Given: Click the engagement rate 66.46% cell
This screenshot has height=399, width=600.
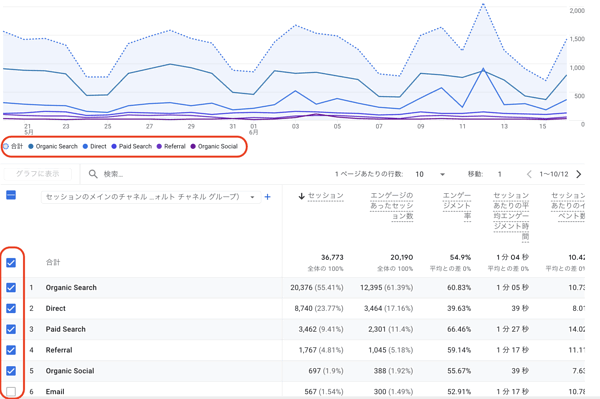Looking at the screenshot, I should pyautogui.click(x=459, y=329).
